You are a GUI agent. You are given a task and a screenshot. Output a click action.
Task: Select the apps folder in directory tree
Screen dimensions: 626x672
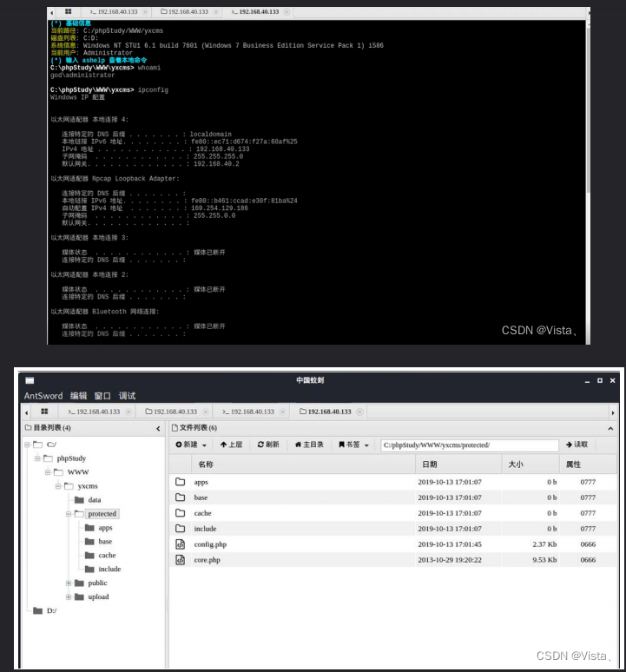click(x=105, y=528)
